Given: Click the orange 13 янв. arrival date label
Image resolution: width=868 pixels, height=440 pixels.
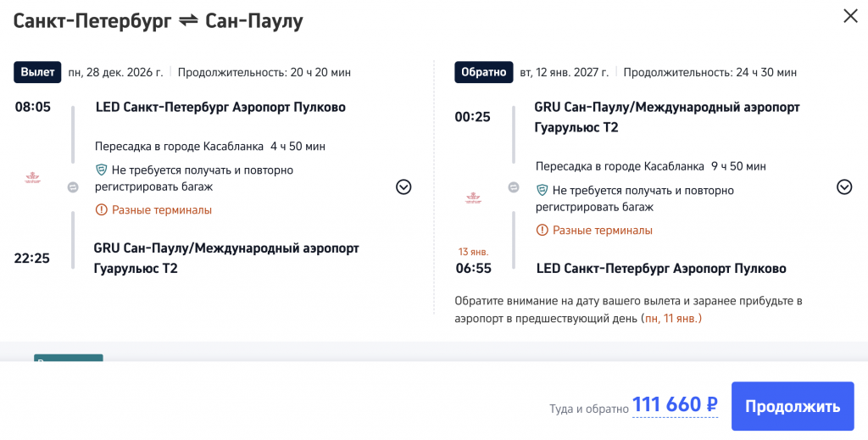Looking at the screenshot, I should [x=473, y=252].
